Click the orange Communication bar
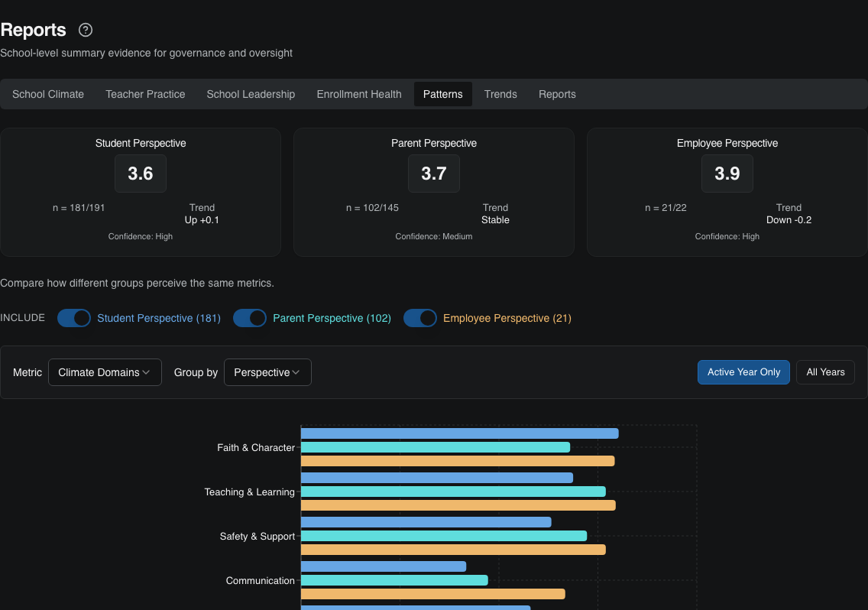868x610 pixels. pyautogui.click(x=433, y=594)
